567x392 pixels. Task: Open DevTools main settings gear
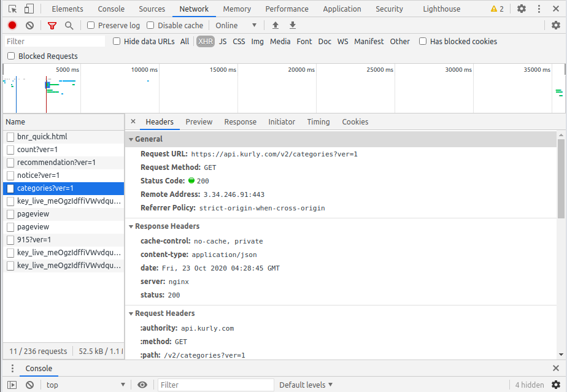click(x=522, y=9)
